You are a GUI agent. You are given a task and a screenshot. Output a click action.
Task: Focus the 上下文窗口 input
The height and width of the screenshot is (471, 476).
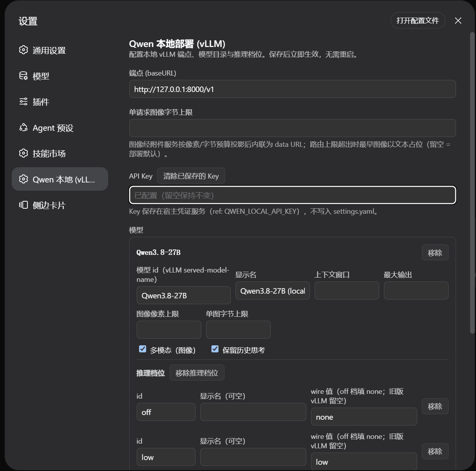[x=347, y=291]
